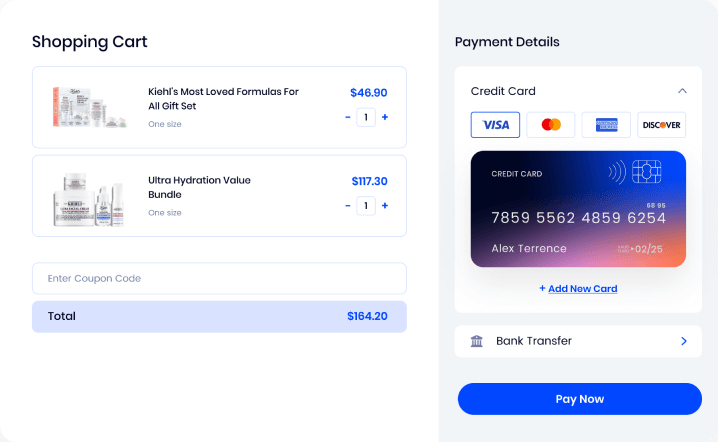The width and height of the screenshot is (718, 442).
Task: Click the Ultra Hydration Value Bundle title
Action: click(x=199, y=186)
